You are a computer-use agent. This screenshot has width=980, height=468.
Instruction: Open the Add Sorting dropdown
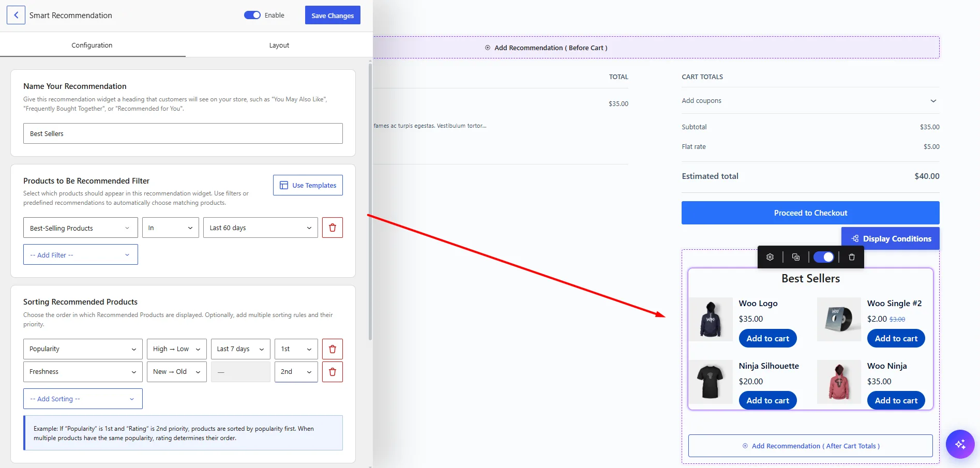click(x=83, y=399)
